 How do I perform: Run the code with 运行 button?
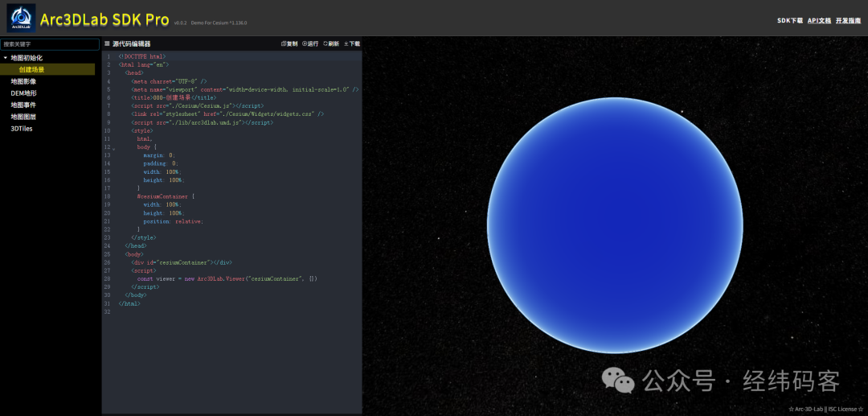point(310,43)
